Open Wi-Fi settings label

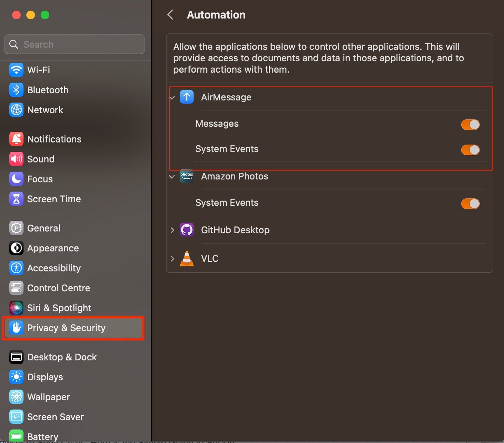[38, 70]
